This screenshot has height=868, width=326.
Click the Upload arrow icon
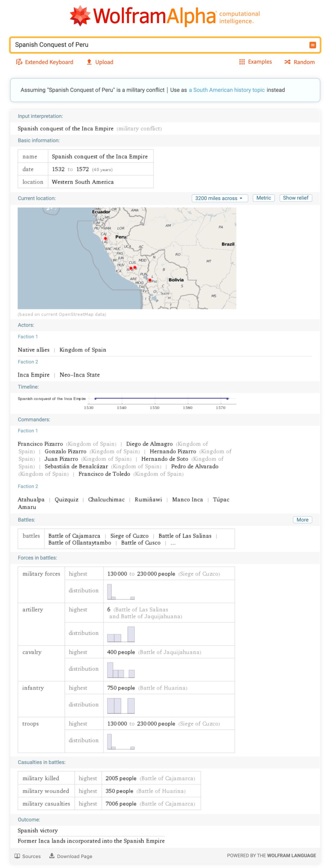[89, 62]
